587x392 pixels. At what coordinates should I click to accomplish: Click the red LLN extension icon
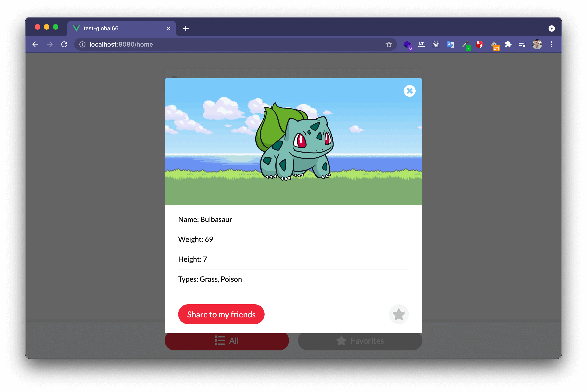[479, 45]
